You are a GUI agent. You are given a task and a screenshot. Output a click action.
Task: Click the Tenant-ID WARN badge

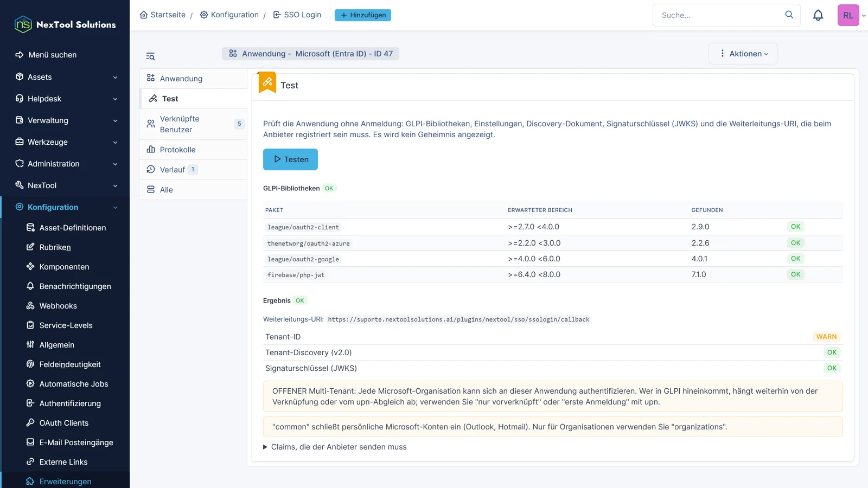click(x=826, y=337)
